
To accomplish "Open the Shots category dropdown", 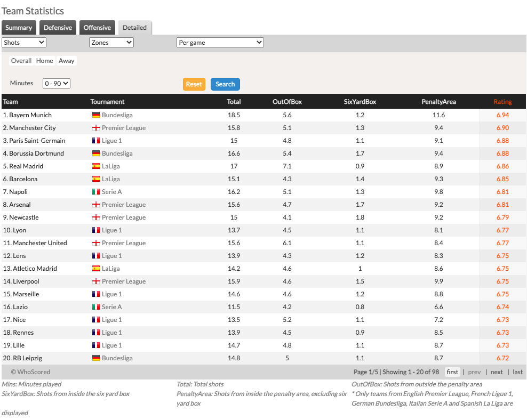I will (x=24, y=43).
